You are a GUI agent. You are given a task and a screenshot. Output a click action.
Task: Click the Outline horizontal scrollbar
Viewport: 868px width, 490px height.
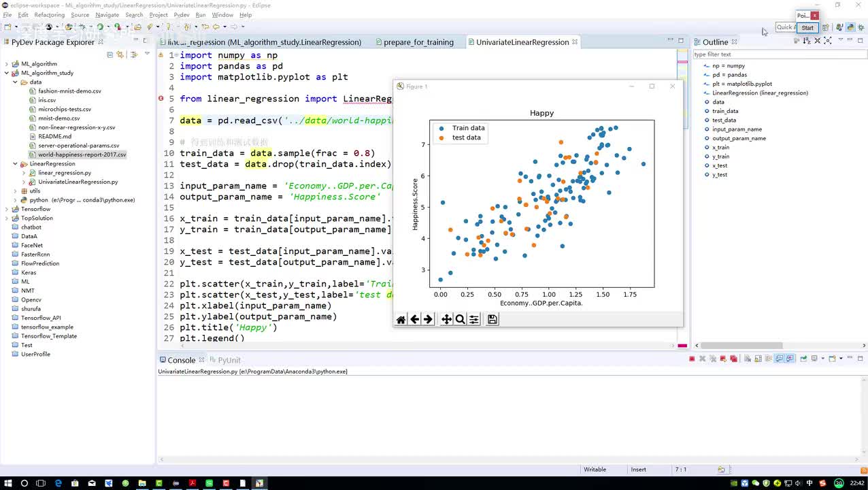point(741,346)
